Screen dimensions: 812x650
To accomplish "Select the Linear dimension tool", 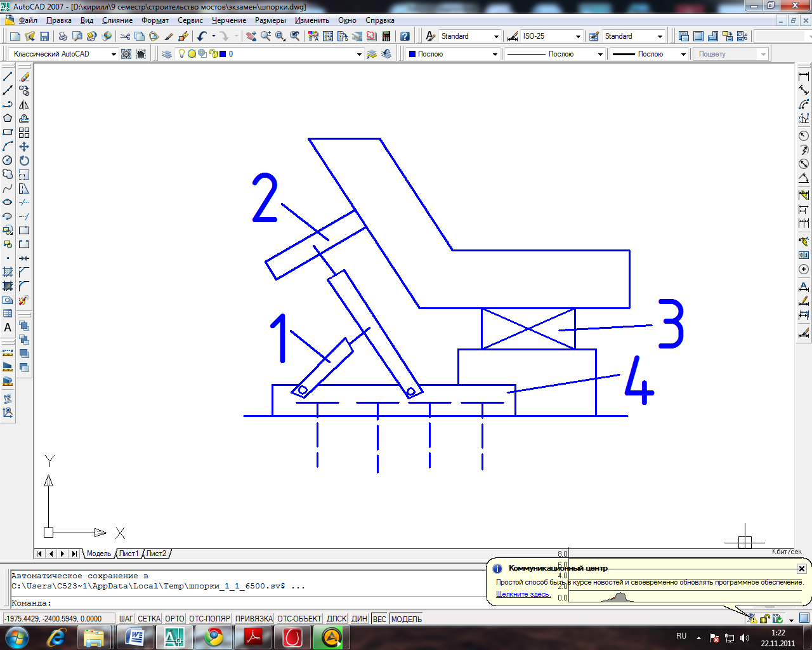I will [x=804, y=77].
